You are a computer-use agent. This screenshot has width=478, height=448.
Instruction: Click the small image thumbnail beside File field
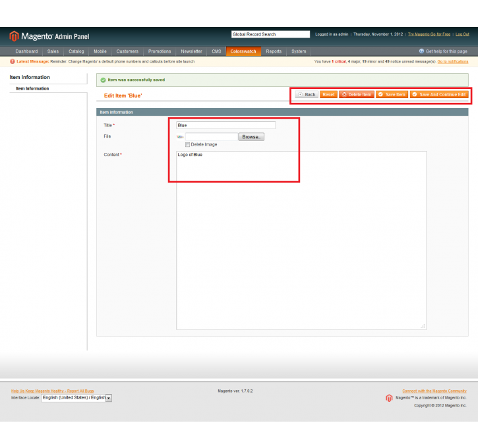180,137
